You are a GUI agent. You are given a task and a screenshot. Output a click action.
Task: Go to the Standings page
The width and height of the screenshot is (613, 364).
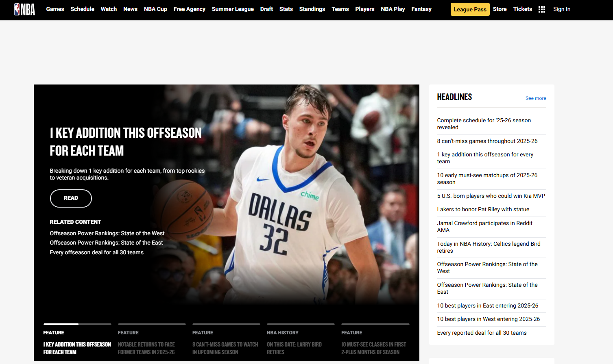tap(312, 9)
